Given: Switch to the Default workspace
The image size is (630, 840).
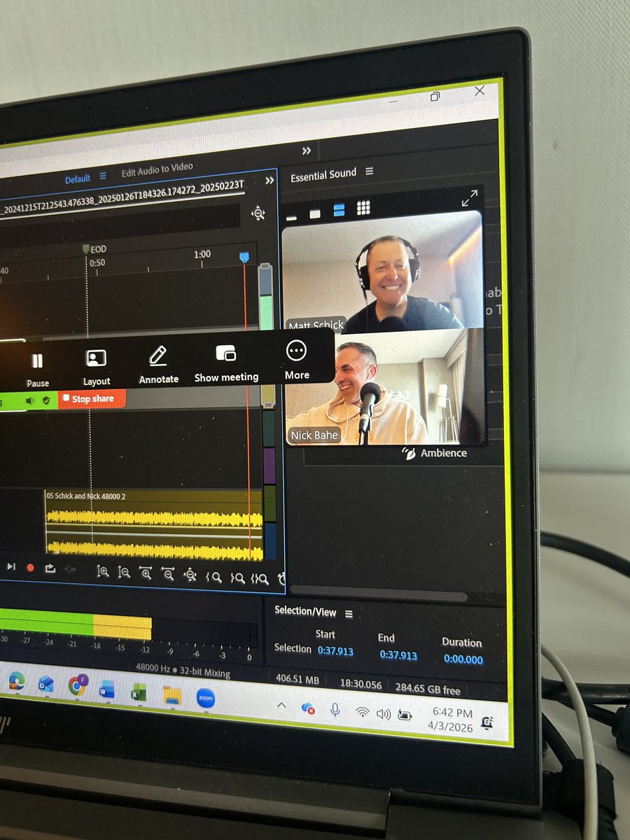Looking at the screenshot, I should pyautogui.click(x=78, y=179).
